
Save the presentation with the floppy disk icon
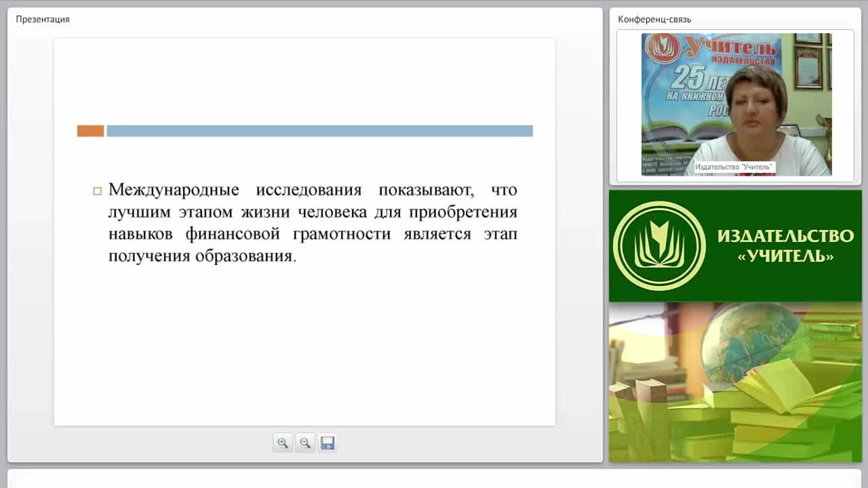click(328, 443)
